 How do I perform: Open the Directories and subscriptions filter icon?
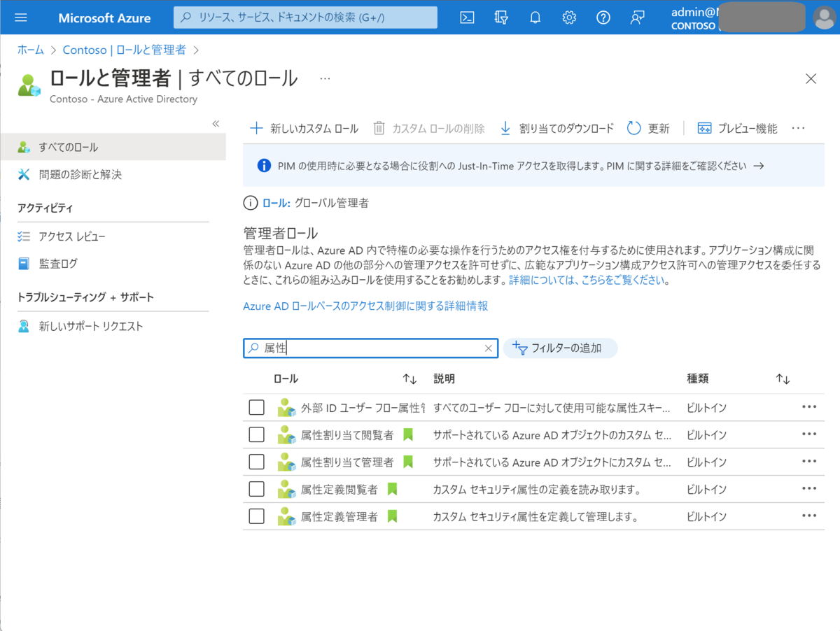pyautogui.click(x=501, y=17)
